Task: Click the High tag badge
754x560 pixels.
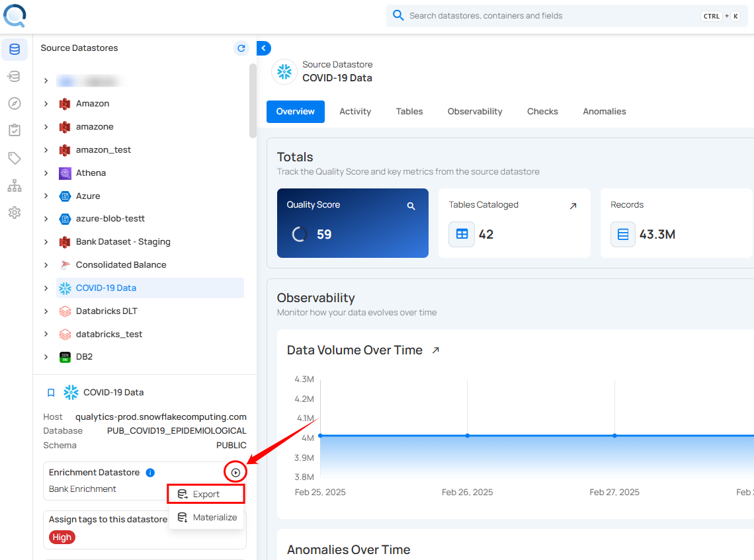Action: (62, 538)
